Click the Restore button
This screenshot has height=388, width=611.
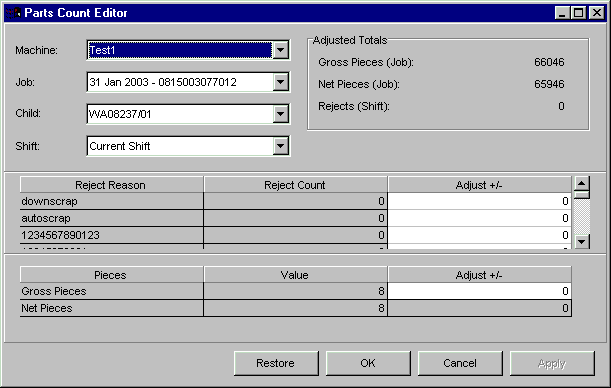click(276, 363)
